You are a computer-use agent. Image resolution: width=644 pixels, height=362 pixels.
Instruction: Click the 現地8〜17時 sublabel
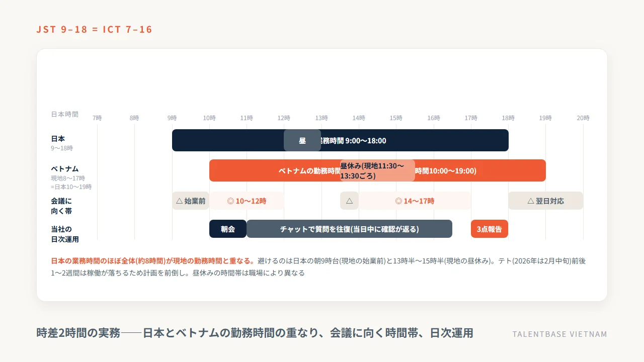[68, 178]
